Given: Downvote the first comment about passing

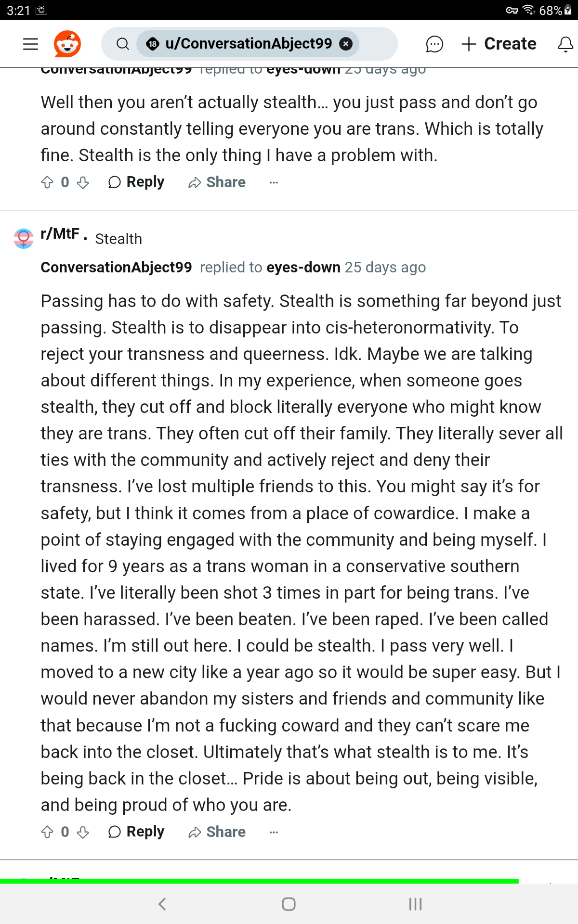Looking at the screenshot, I should tap(83, 182).
